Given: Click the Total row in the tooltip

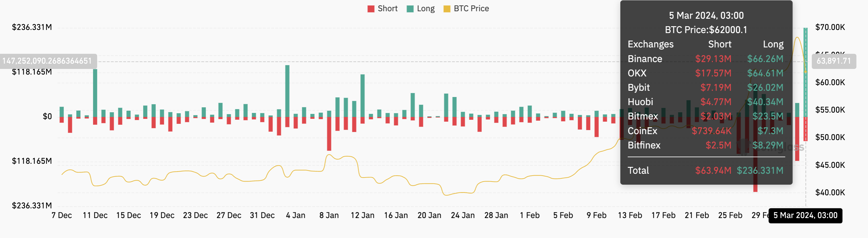Looking at the screenshot, I should click(705, 171).
